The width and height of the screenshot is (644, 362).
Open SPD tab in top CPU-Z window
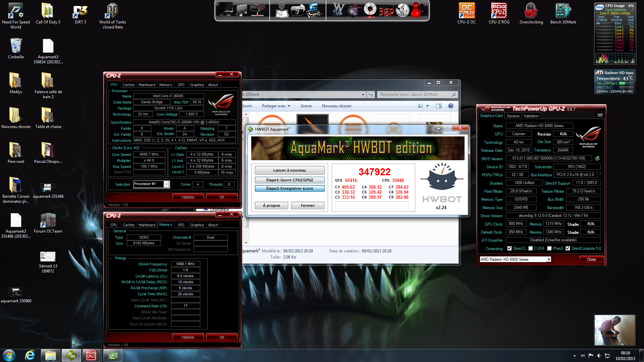pyautogui.click(x=181, y=85)
